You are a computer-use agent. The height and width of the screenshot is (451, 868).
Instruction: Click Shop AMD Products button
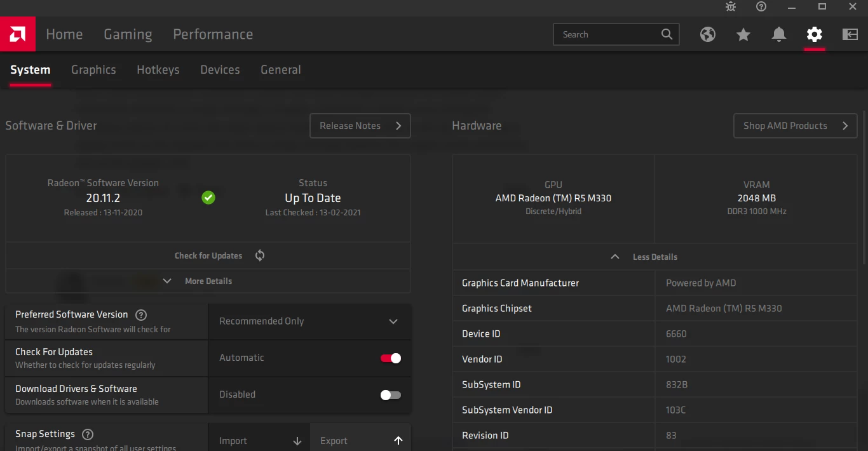pyautogui.click(x=796, y=126)
